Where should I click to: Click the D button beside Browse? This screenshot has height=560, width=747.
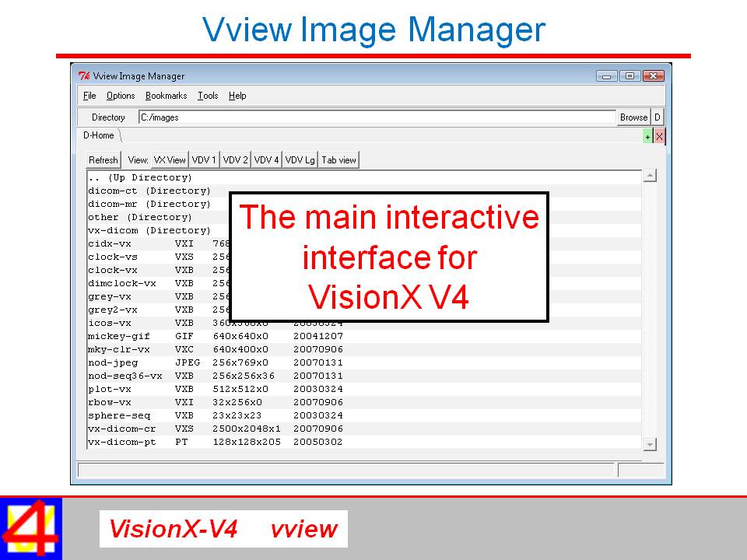point(657,117)
